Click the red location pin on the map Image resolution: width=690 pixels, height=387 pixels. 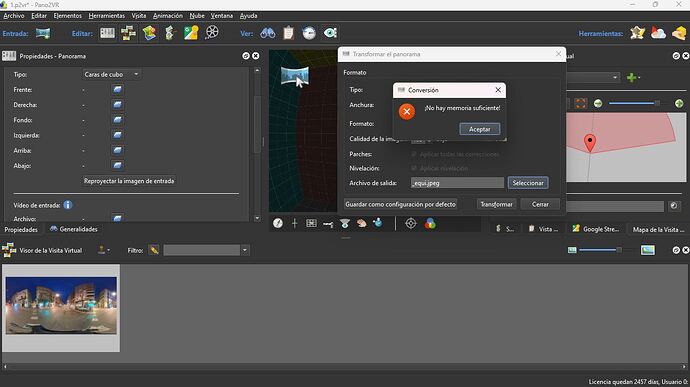pyautogui.click(x=590, y=143)
